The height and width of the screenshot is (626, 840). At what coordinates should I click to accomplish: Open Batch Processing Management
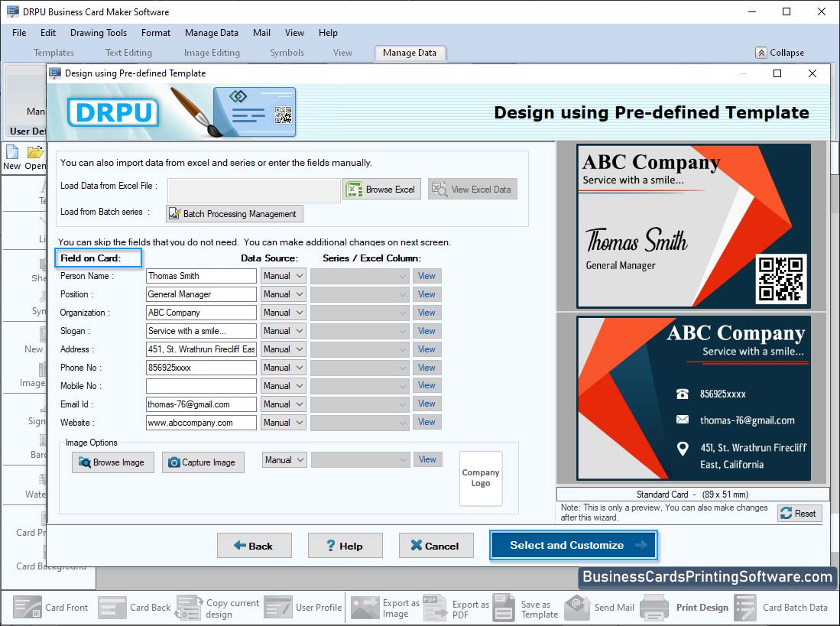click(235, 214)
